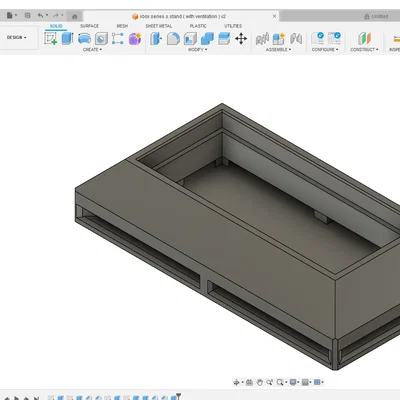Close the xbox series s stand tab
The width and height of the screenshot is (400, 400).
274,16
